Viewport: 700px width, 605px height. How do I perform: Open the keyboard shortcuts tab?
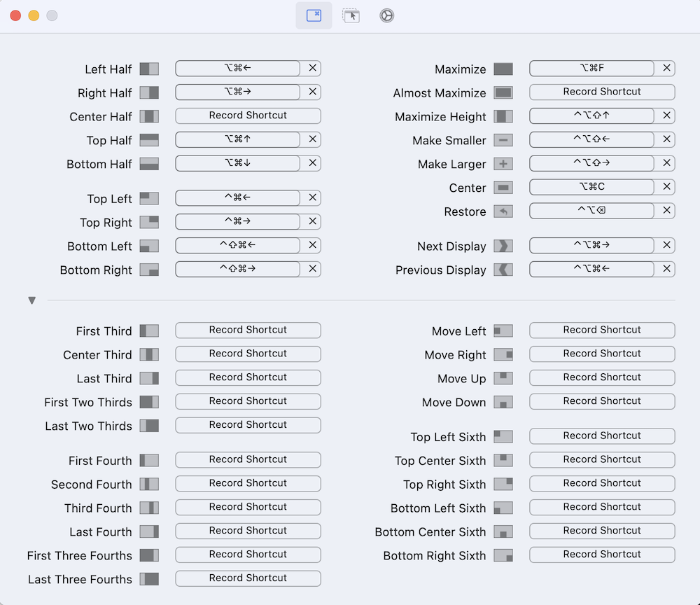click(314, 15)
